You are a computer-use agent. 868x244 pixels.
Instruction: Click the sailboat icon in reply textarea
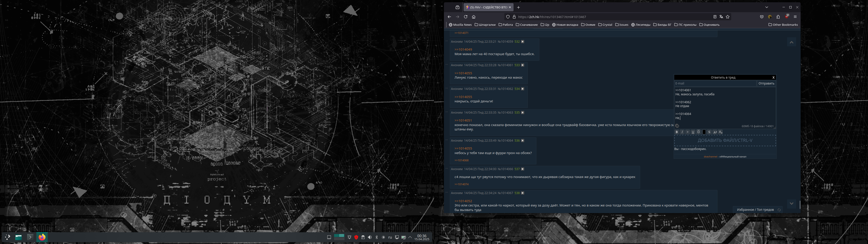pyautogui.click(x=677, y=126)
